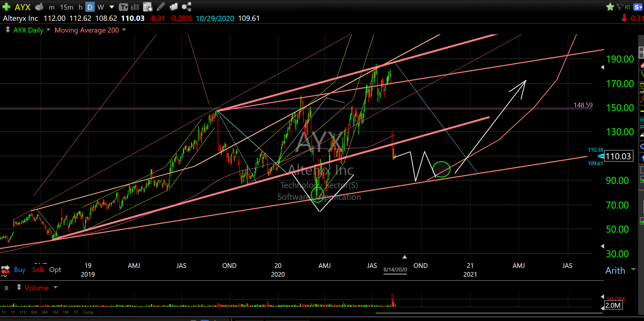Click the green favorite star icon

point(610,7)
